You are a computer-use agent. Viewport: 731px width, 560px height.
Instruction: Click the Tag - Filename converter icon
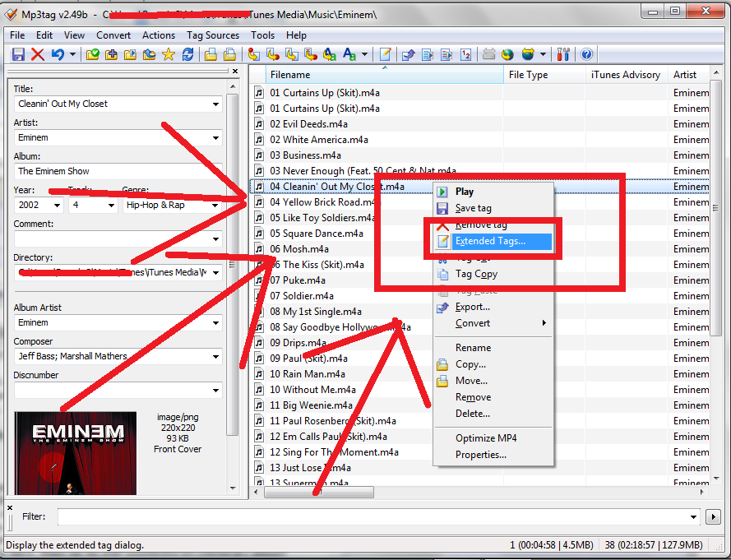click(x=253, y=54)
